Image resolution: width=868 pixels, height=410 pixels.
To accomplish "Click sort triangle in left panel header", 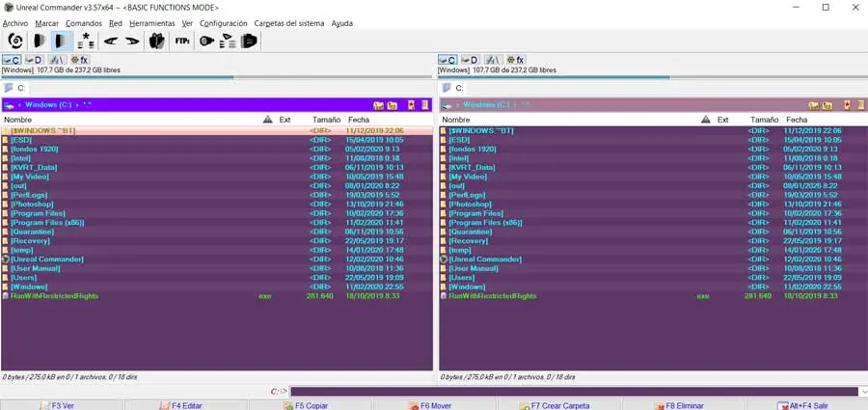I will tap(268, 119).
